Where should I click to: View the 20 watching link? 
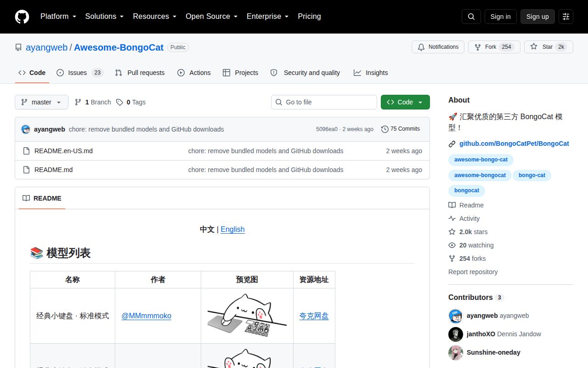[x=471, y=245]
